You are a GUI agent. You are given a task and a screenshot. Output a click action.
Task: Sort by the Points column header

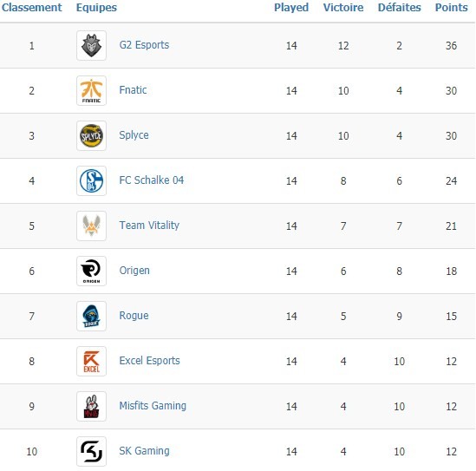pos(452,7)
